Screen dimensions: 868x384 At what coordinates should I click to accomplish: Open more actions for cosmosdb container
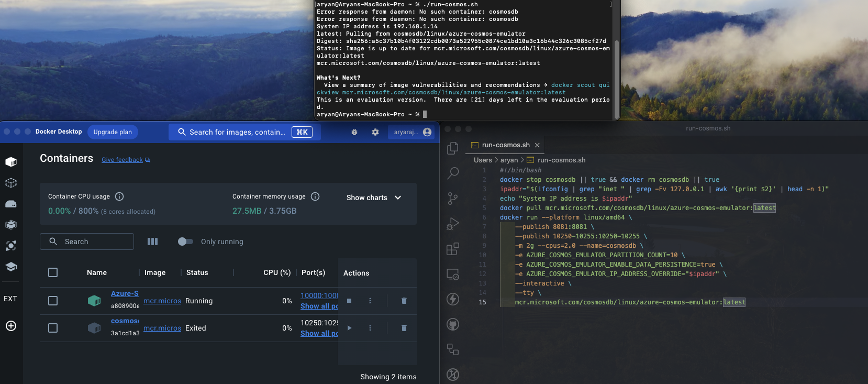(370, 328)
